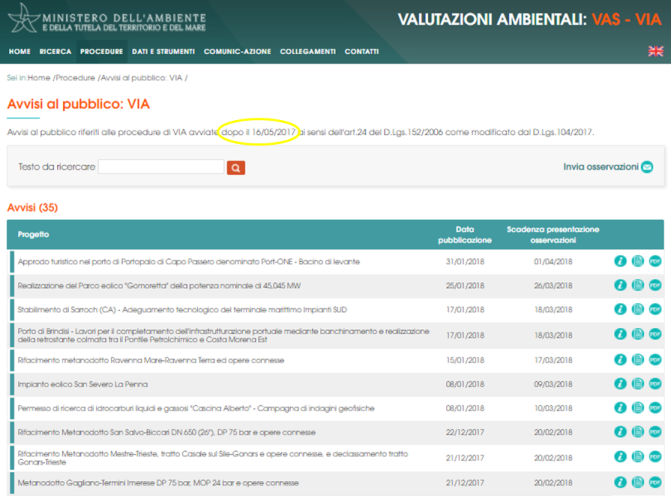
Task: Download PDF for Stabilimento di Sarroch row
Action: coord(655,309)
